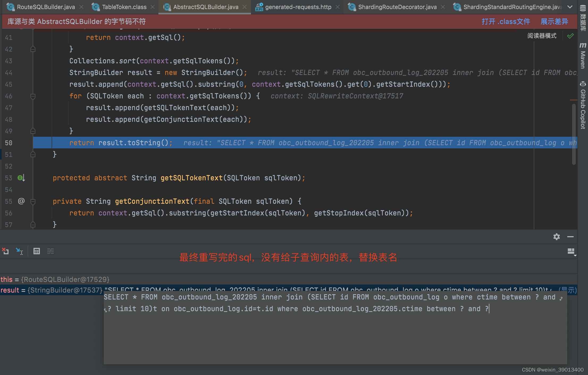This screenshot has height=375, width=588.
Task: Click the 打开 .class文件 link
Action: 506,22
